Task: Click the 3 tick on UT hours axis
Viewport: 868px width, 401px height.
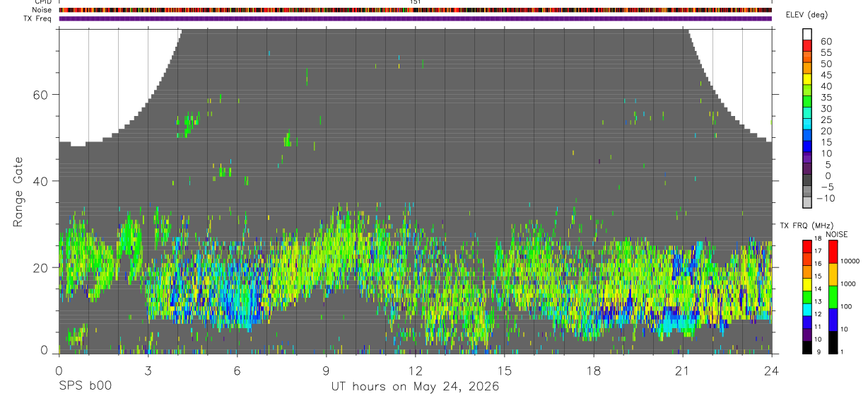Action: click(x=148, y=371)
